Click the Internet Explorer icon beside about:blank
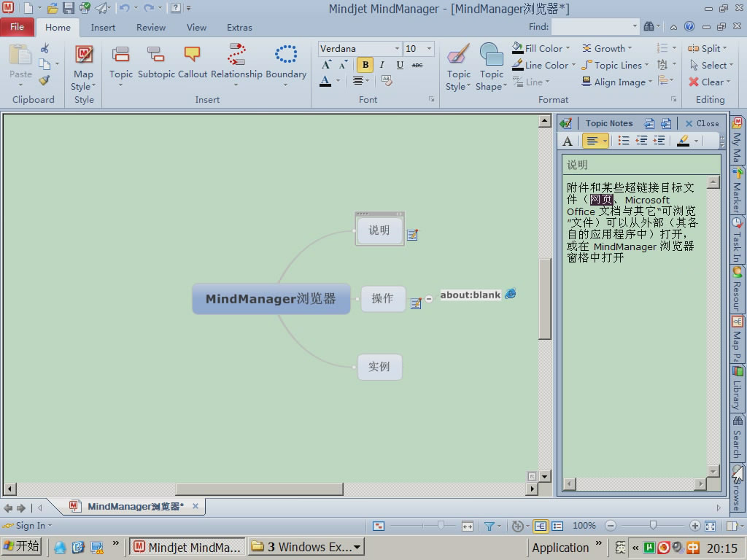The width and height of the screenshot is (747, 560). pos(510,294)
